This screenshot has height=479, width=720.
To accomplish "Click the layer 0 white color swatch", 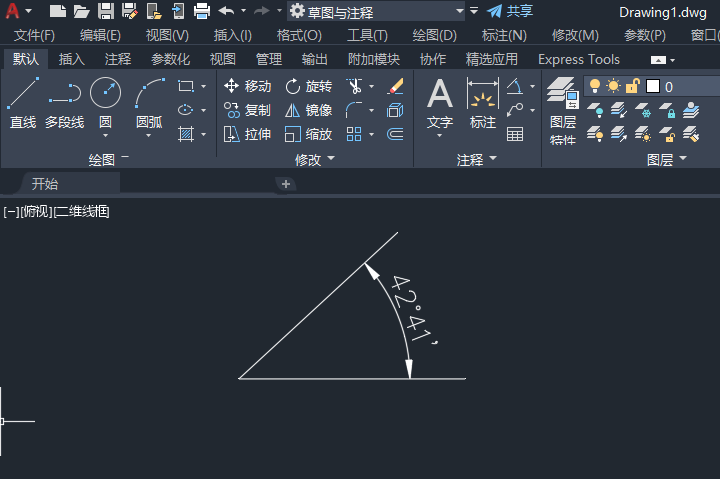I will click(653, 86).
